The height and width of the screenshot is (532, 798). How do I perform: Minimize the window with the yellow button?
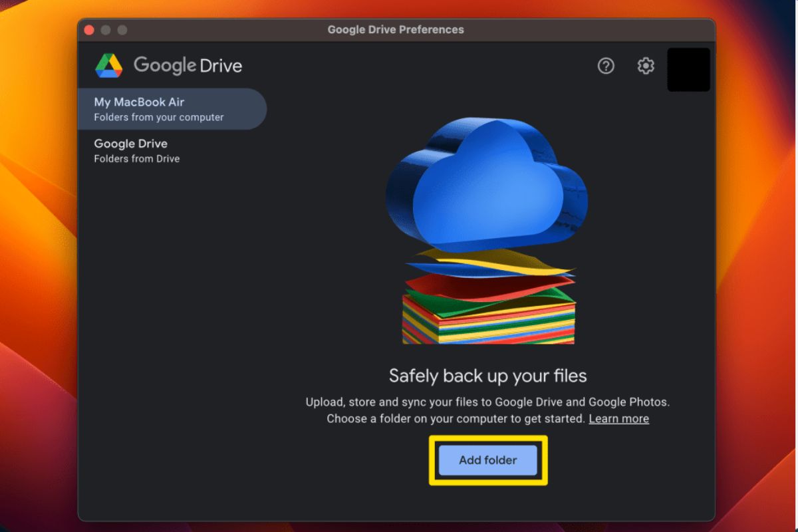click(x=106, y=30)
